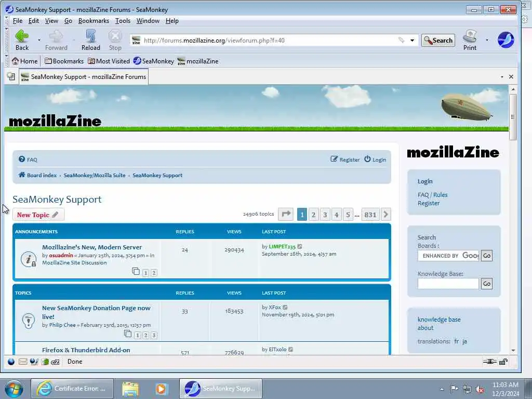532x399 pixels.
Task: Click the grayed Forward arrow
Action: [x=56, y=40]
